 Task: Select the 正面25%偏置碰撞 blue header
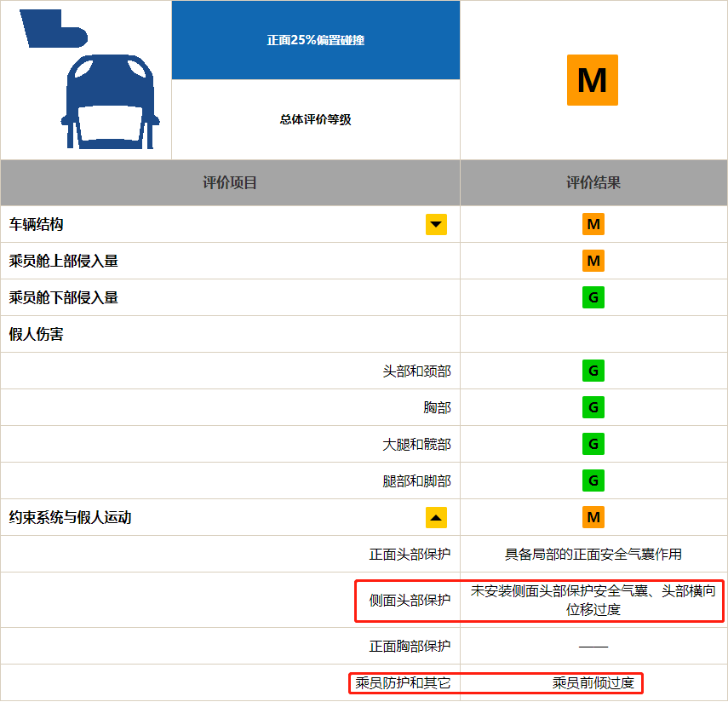pos(316,40)
